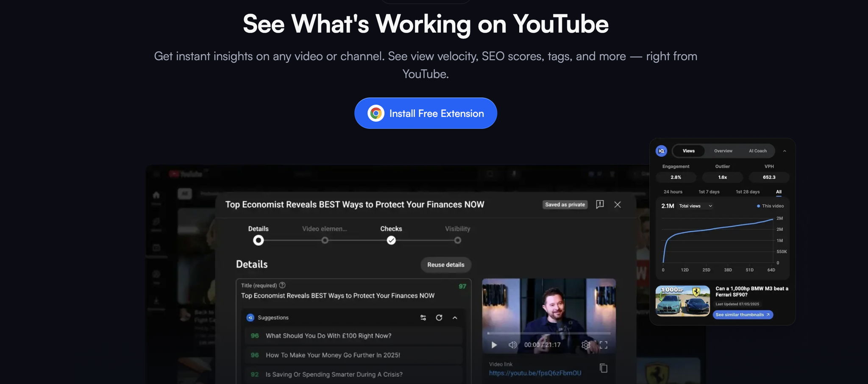This screenshot has width=868, height=384.
Task: Open the BMW M3 vs Ferrari thumbnail
Action: tap(682, 301)
